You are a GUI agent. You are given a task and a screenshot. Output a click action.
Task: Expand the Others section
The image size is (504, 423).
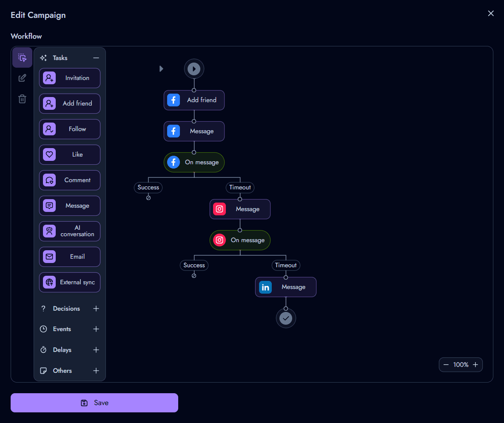coord(96,371)
